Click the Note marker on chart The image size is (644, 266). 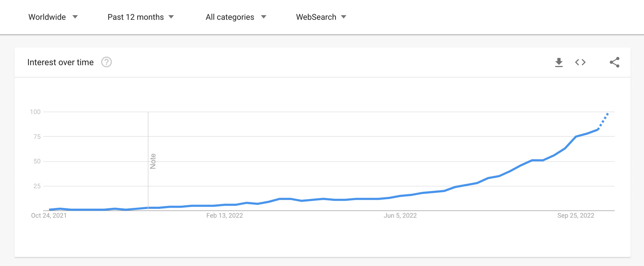(x=153, y=161)
